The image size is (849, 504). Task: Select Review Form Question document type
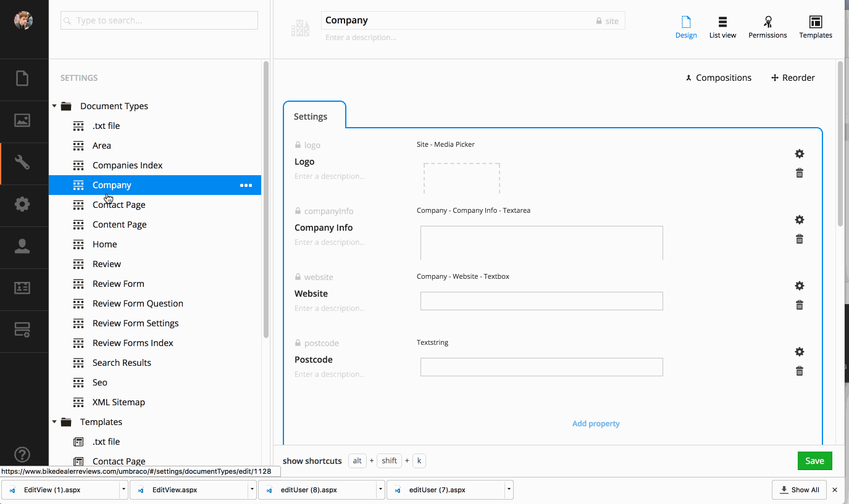138,304
